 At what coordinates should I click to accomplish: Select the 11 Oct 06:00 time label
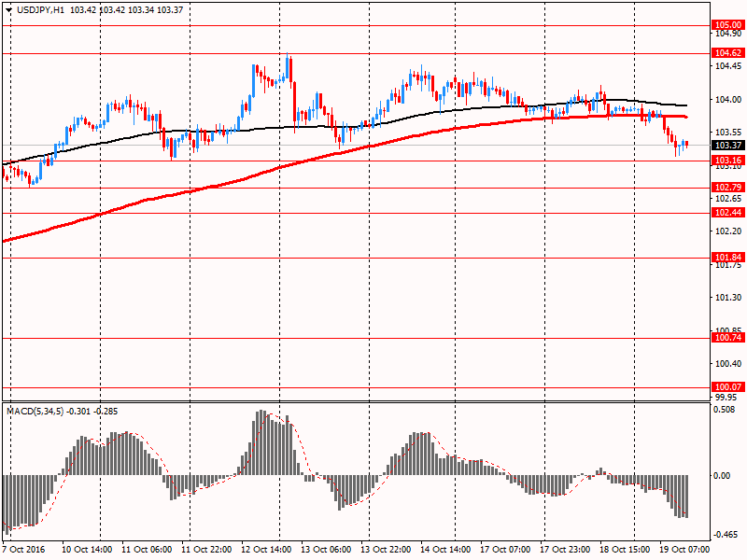tap(147, 549)
